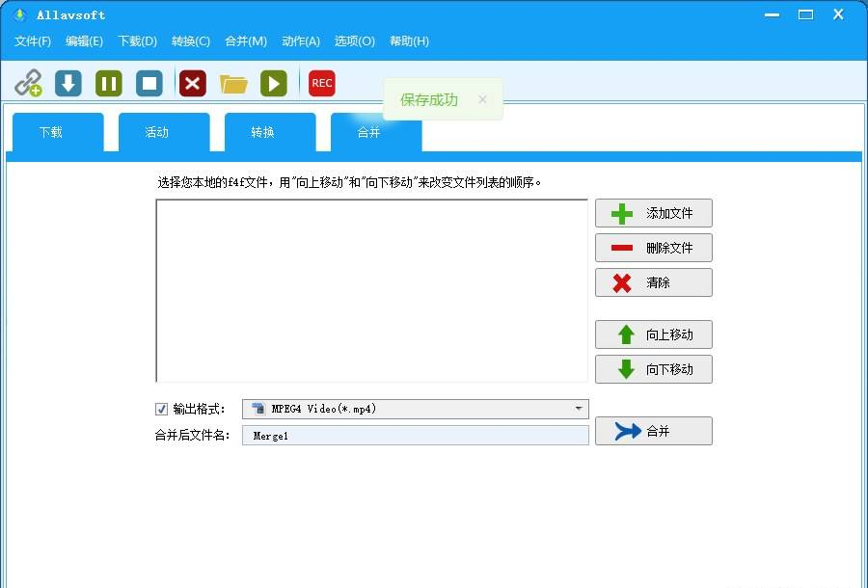Viewport: 868px width, 588px height.
Task: Click the paste URL link icon
Action: [28, 83]
